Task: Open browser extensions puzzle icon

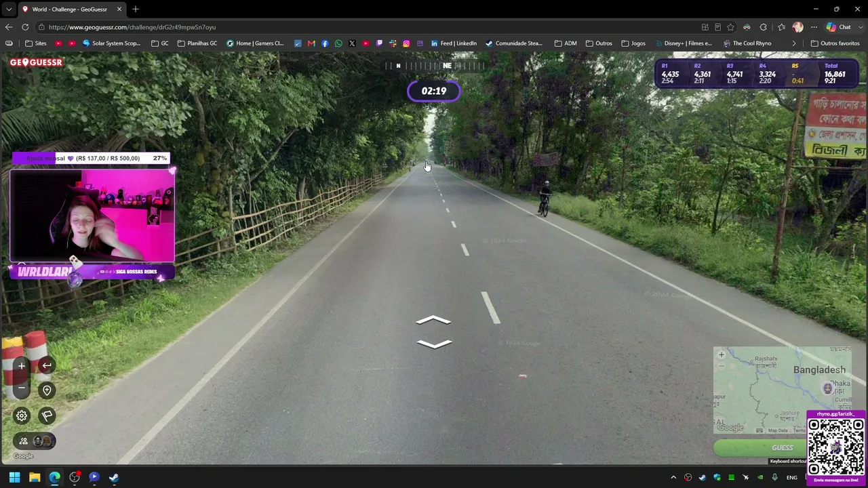Action: (x=764, y=27)
